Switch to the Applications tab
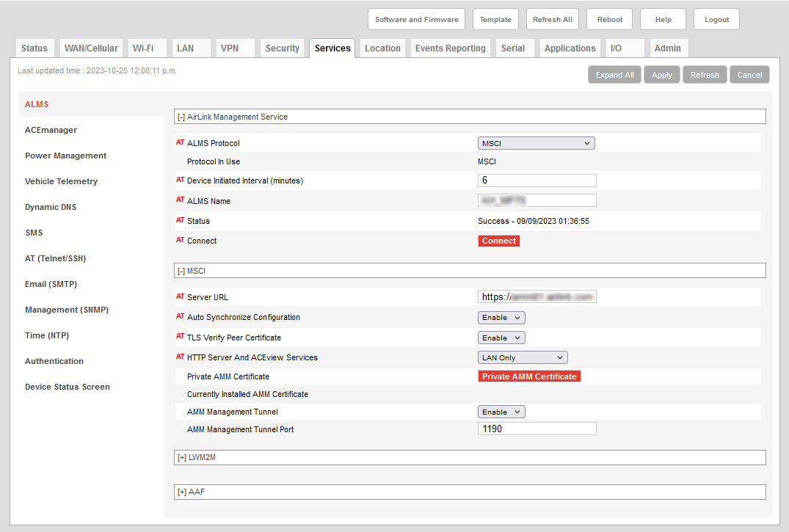The width and height of the screenshot is (789, 532). coord(570,48)
